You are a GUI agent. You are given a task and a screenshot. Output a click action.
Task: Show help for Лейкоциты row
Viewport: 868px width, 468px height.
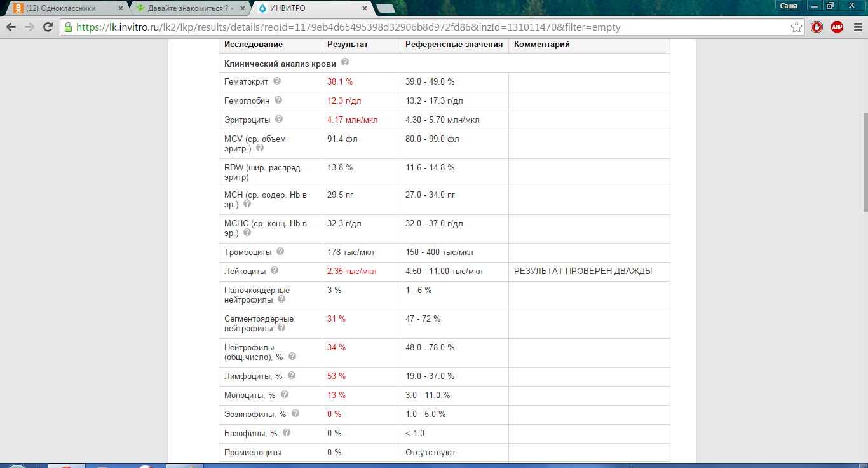point(275,271)
